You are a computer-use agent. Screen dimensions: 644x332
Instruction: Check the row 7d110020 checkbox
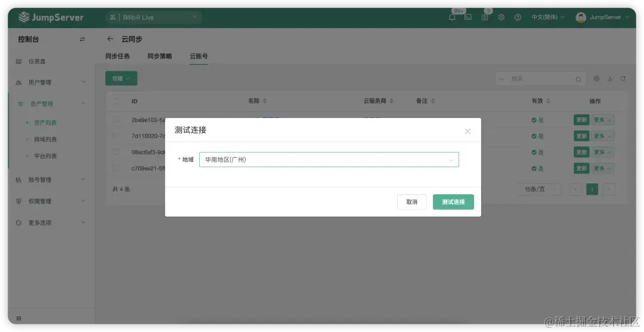pyautogui.click(x=116, y=135)
